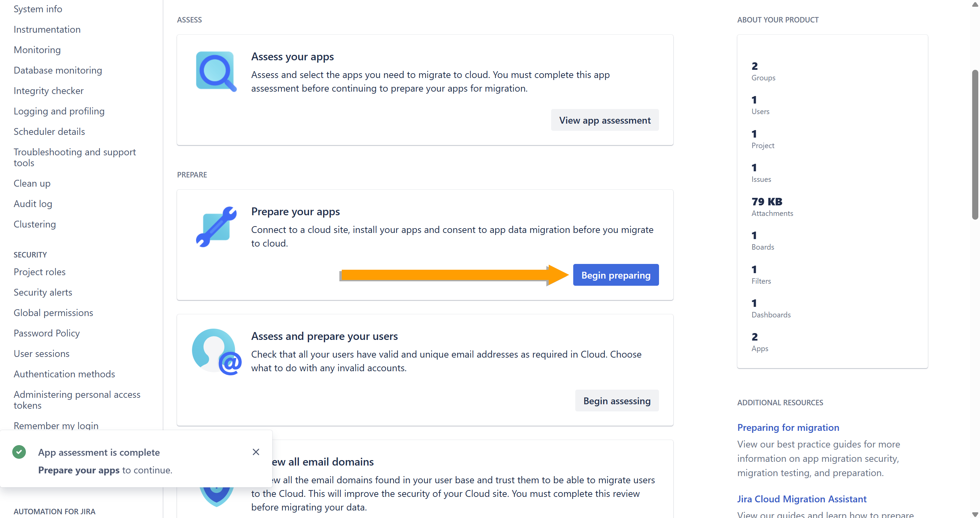Viewport: 980px width, 518px height.
Task: Click the Begin assessing button
Action: point(616,401)
